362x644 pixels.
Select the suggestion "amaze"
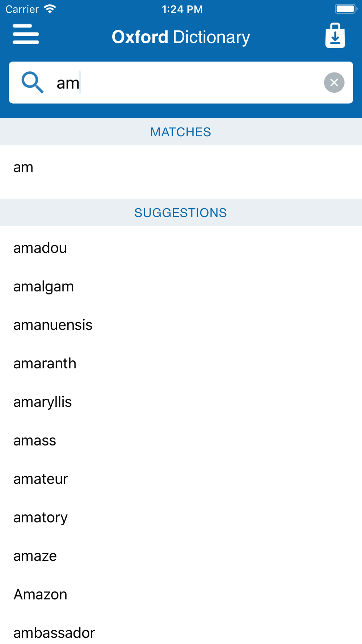coord(35,556)
